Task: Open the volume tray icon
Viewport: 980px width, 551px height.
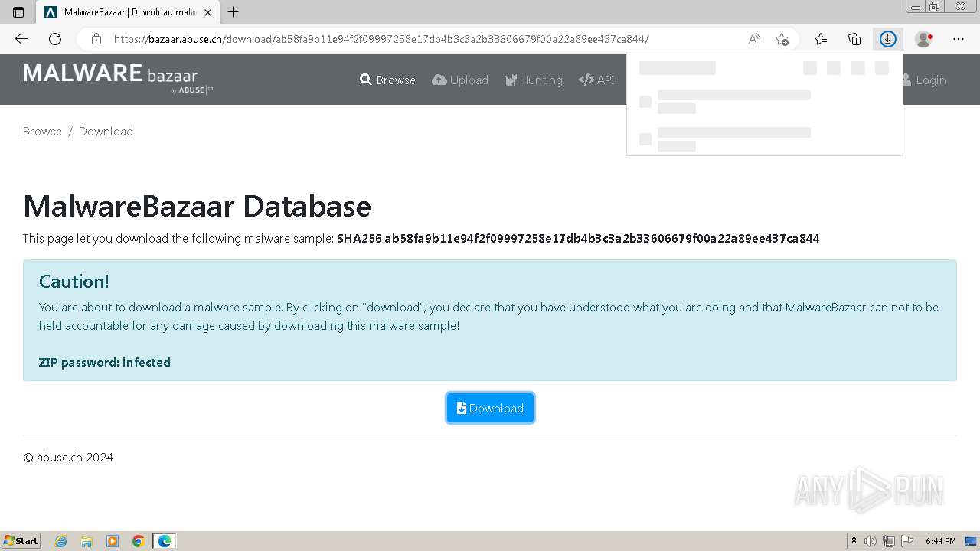Action: [x=871, y=541]
